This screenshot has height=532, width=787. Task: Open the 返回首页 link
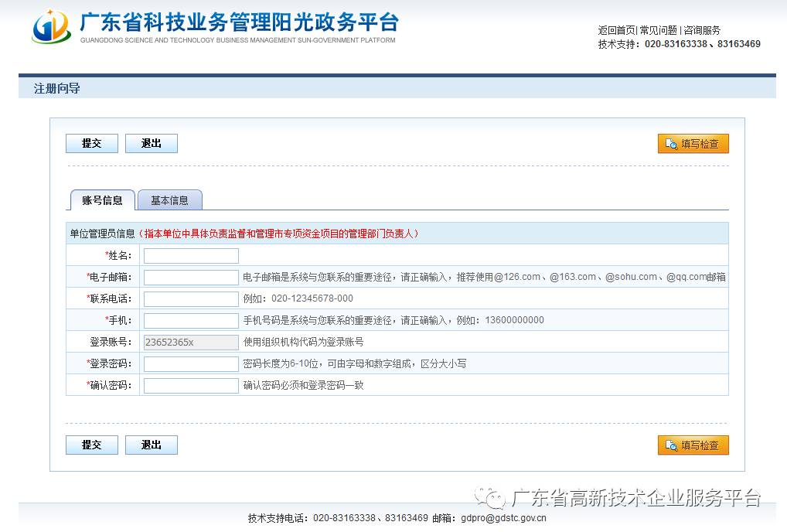coord(616,30)
